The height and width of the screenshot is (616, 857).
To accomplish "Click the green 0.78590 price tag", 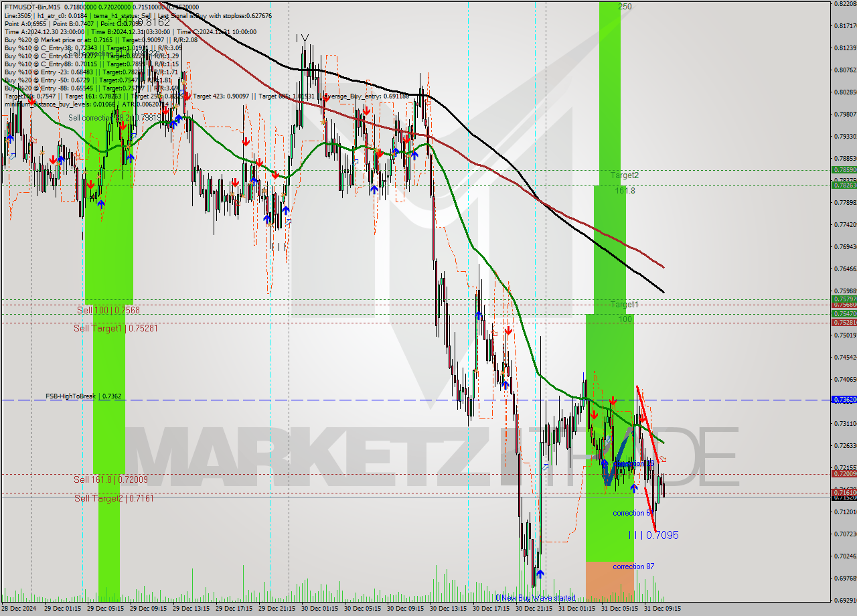I will coord(844,170).
